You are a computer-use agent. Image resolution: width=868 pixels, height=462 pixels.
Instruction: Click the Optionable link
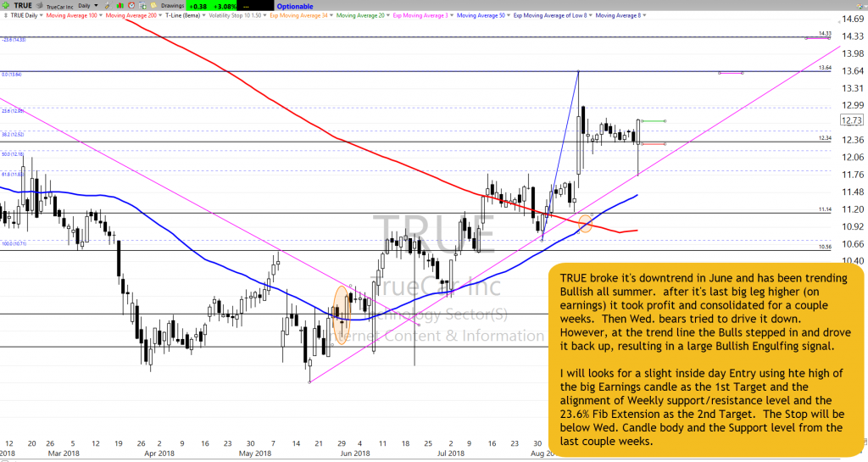pyautogui.click(x=294, y=7)
